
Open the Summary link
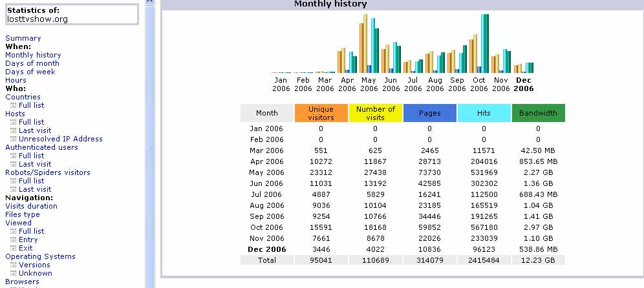[23, 38]
